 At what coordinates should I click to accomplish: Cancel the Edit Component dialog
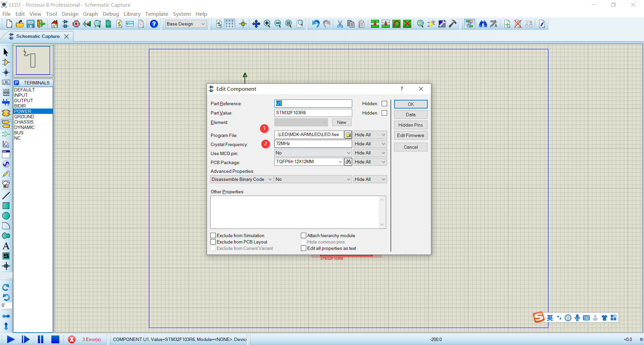(411, 147)
